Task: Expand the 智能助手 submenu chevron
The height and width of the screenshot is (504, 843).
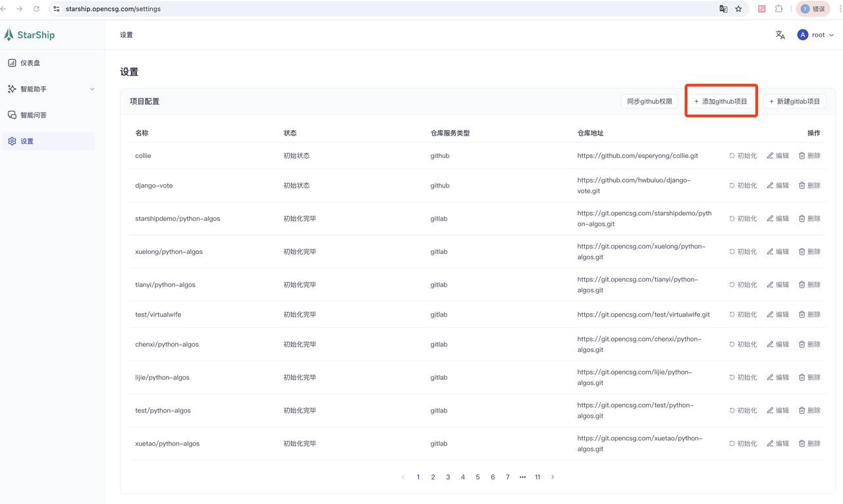Action: tap(92, 89)
